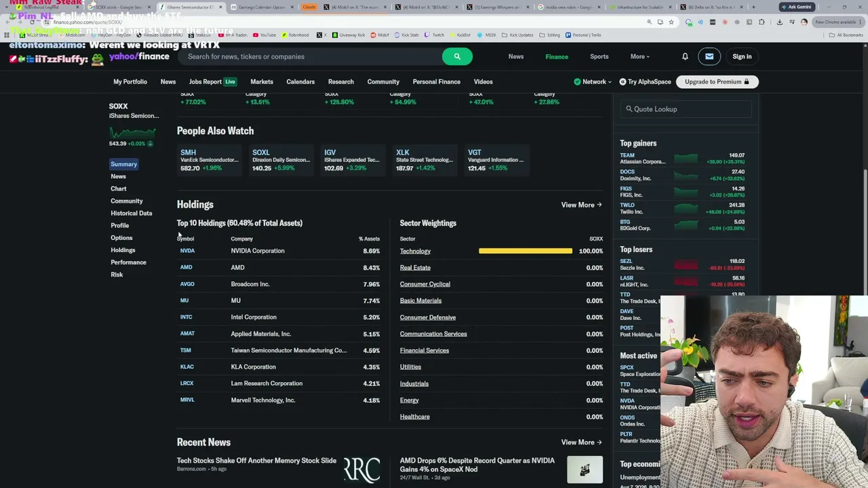The height and width of the screenshot is (488, 868).
Task: Open the Healthcare sector link
Action: click(414, 417)
